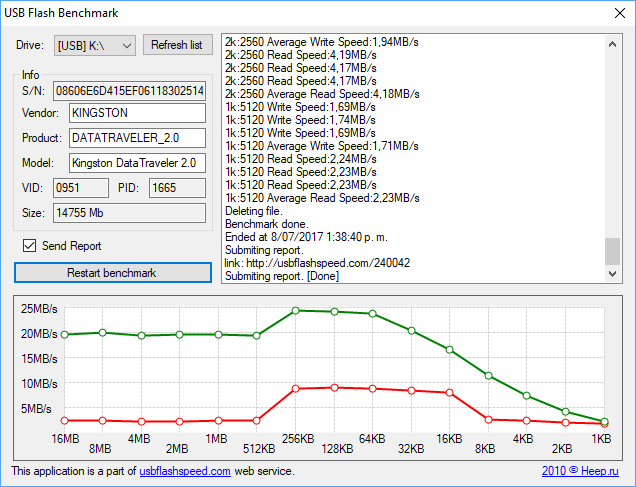Click log line '1k:5120 Read Speed:2,24MB/s'
This screenshot has height=487, width=636.
tap(301, 159)
